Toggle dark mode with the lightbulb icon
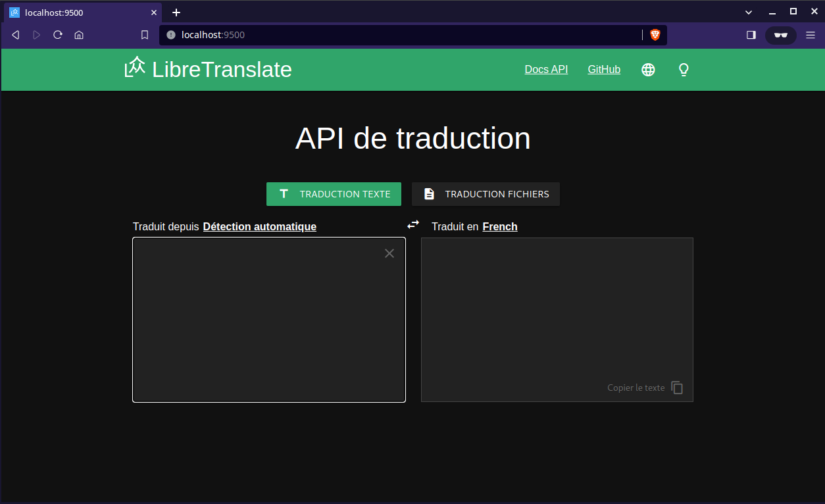Image resolution: width=825 pixels, height=504 pixels. coord(684,70)
